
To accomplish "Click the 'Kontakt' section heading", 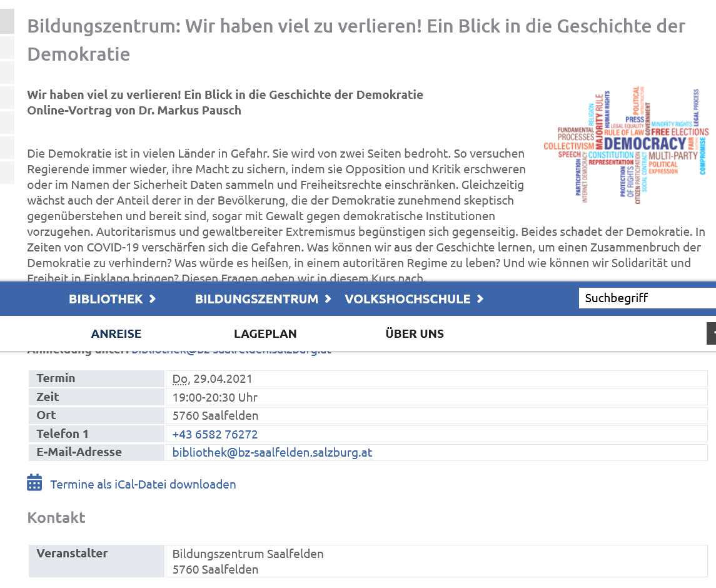I will 56,518.
